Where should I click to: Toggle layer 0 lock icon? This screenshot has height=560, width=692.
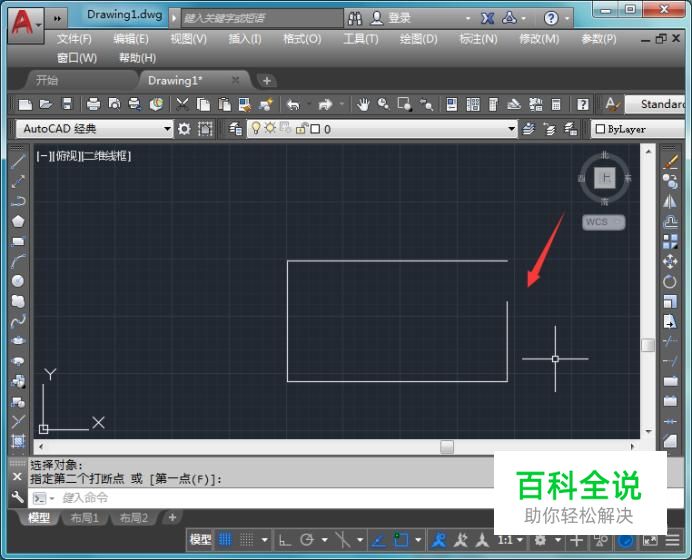coord(302,128)
